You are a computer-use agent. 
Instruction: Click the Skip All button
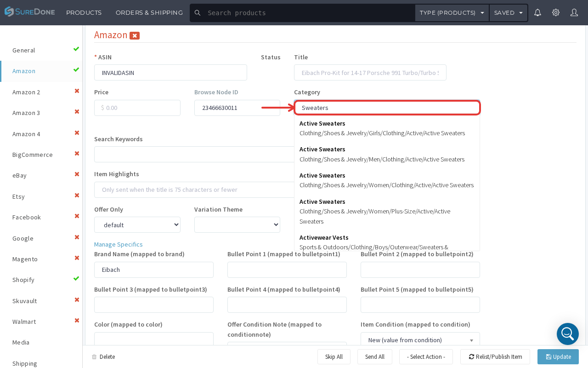pos(334,357)
